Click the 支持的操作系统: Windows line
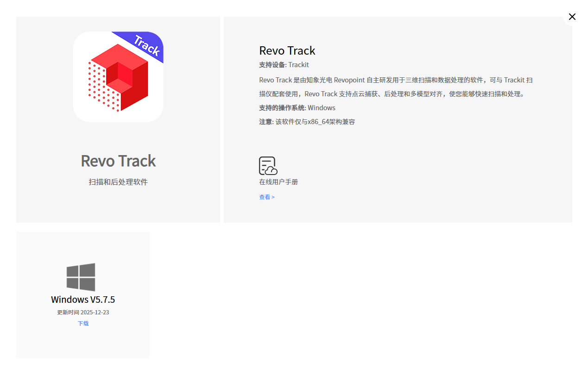588x375 pixels. pyautogui.click(x=297, y=108)
